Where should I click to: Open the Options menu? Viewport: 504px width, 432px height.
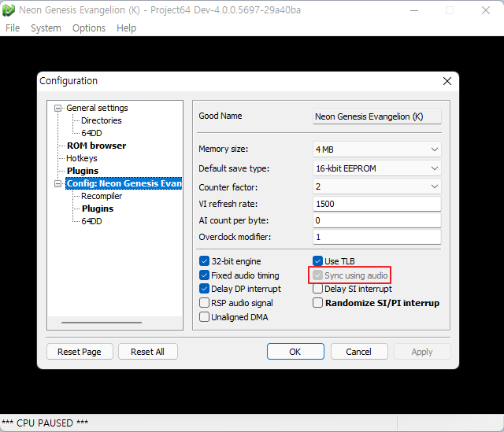pos(89,28)
